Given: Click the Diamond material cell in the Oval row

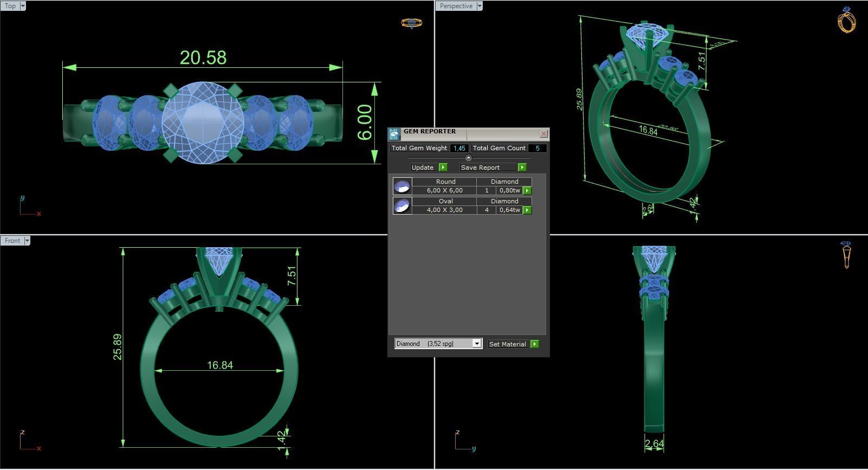Looking at the screenshot, I should (x=504, y=201).
